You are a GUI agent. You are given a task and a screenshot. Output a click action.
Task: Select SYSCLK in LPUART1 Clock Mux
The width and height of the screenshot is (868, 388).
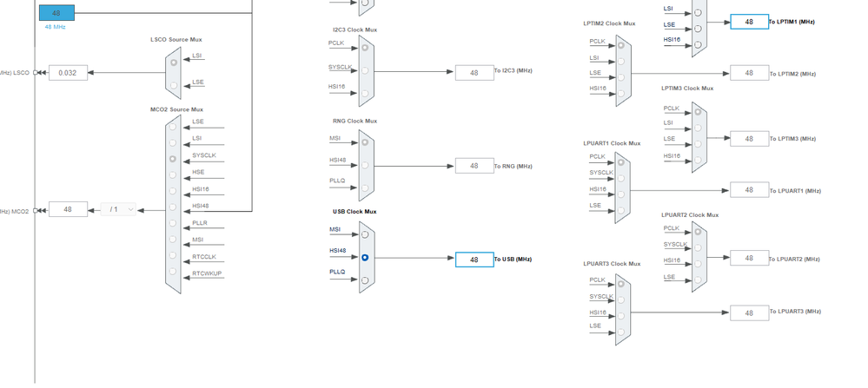tap(621, 179)
